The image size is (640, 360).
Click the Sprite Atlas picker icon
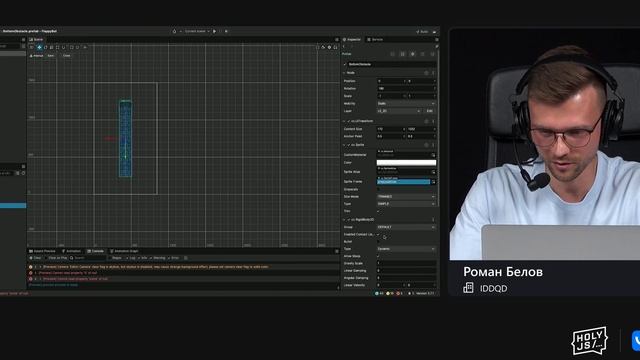(433, 172)
